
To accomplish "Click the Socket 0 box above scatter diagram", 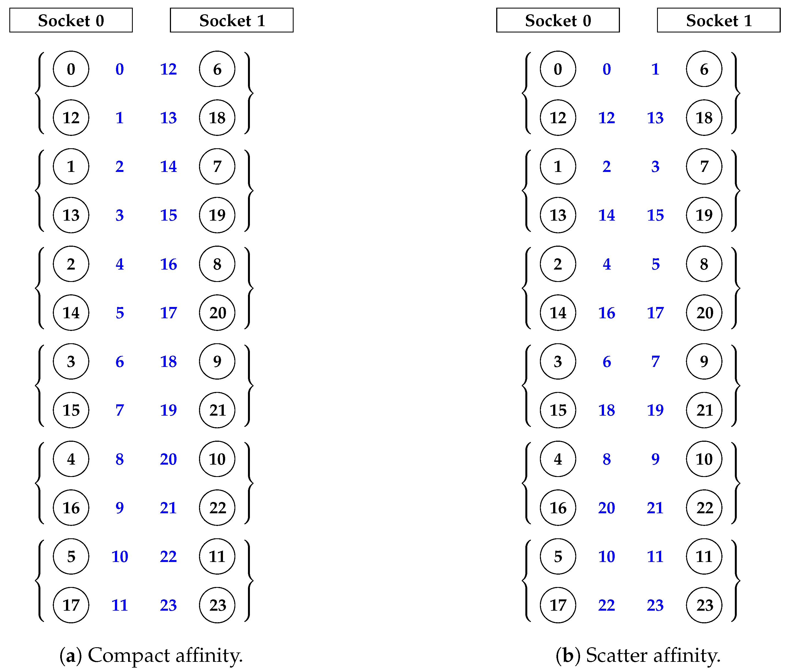I will 558,20.
